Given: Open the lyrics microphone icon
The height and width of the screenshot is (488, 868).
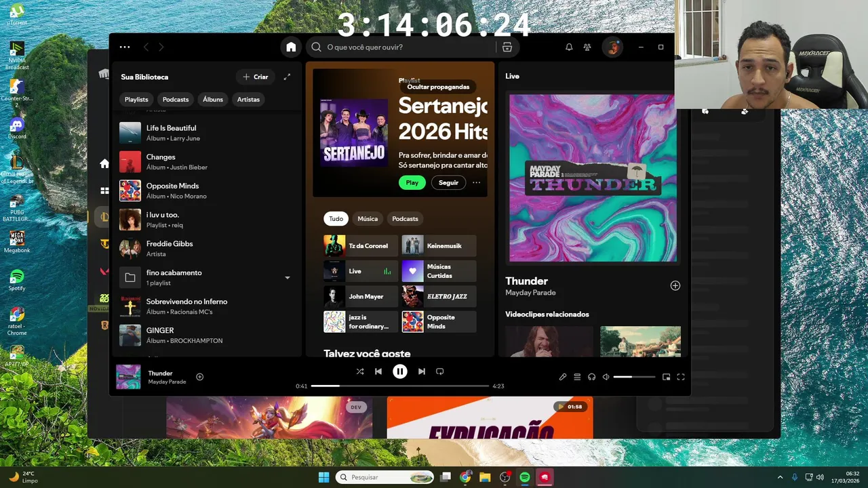Looking at the screenshot, I should tap(562, 377).
